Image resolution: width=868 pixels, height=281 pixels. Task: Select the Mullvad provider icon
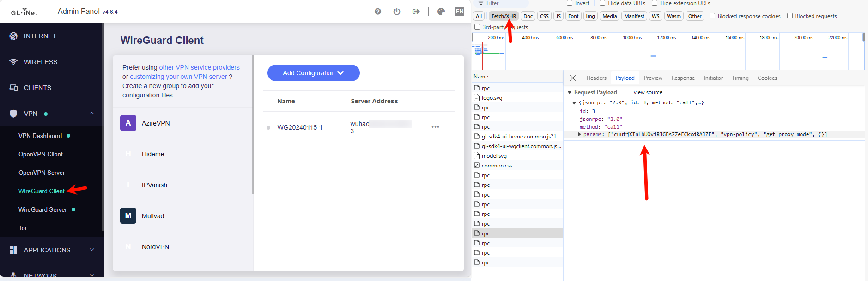point(128,216)
